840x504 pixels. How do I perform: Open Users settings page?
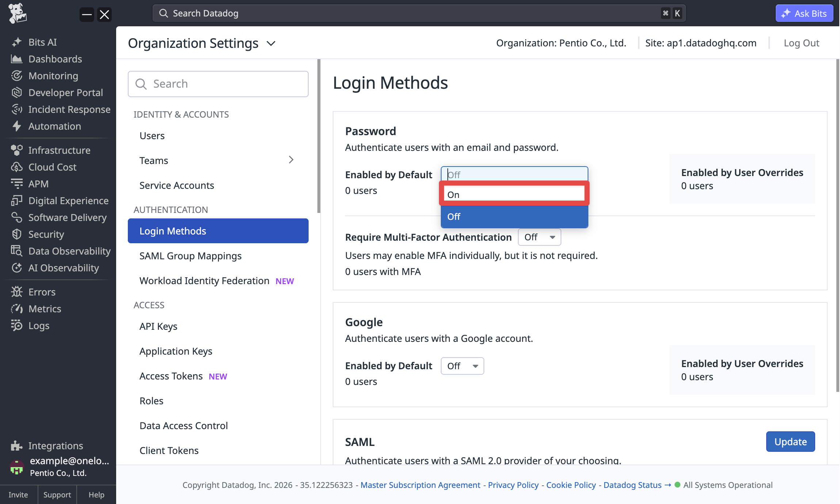tap(218, 135)
